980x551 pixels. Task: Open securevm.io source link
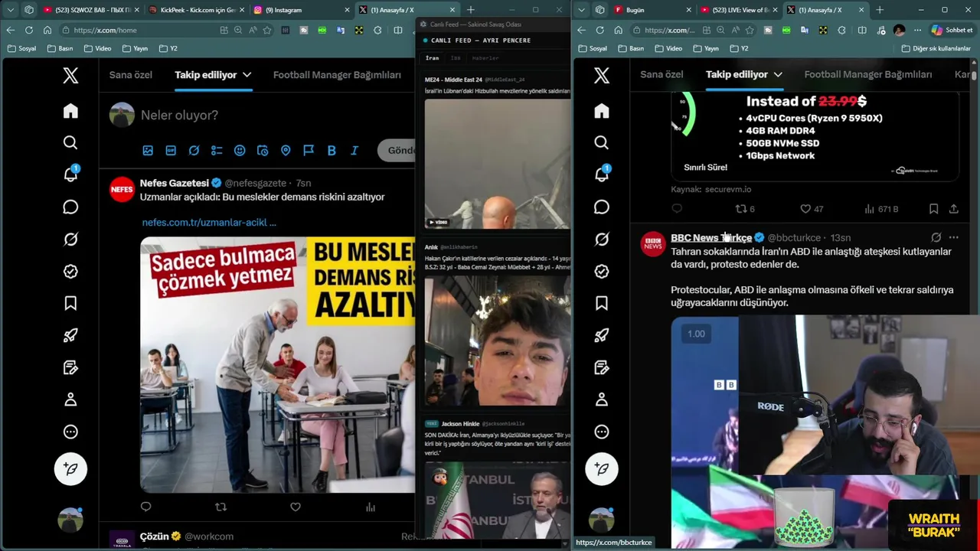click(x=727, y=189)
